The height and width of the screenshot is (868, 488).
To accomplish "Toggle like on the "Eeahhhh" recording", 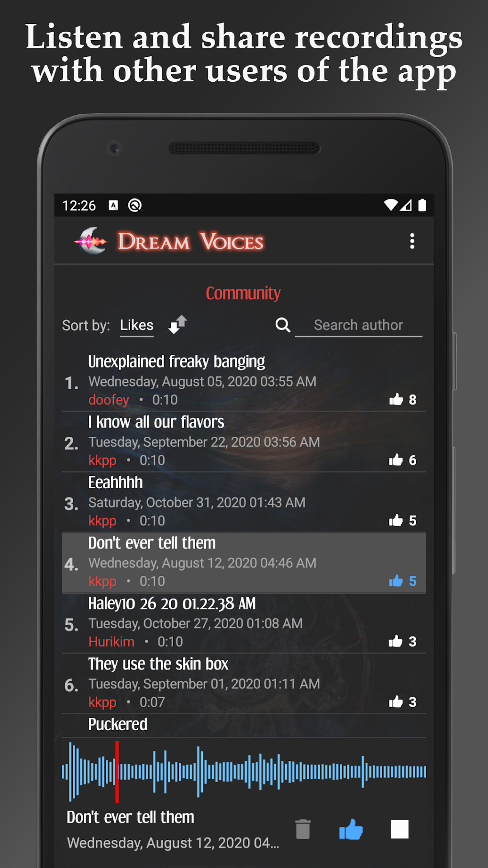I will click(x=396, y=520).
